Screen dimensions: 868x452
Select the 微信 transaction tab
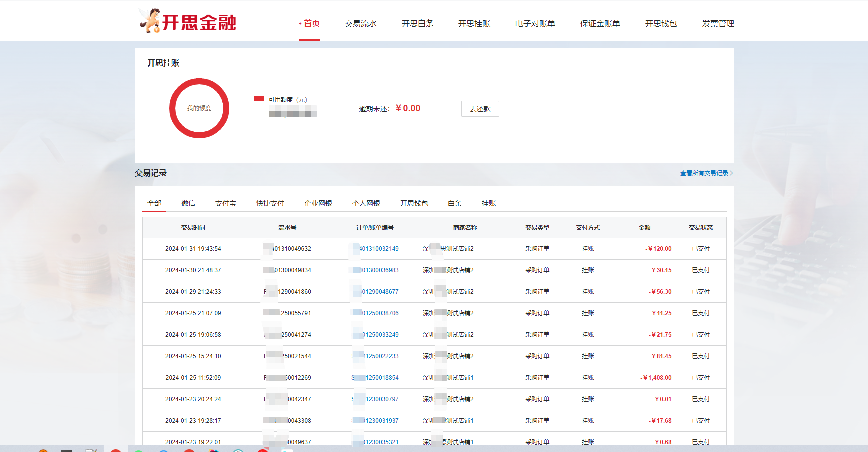[188, 203]
